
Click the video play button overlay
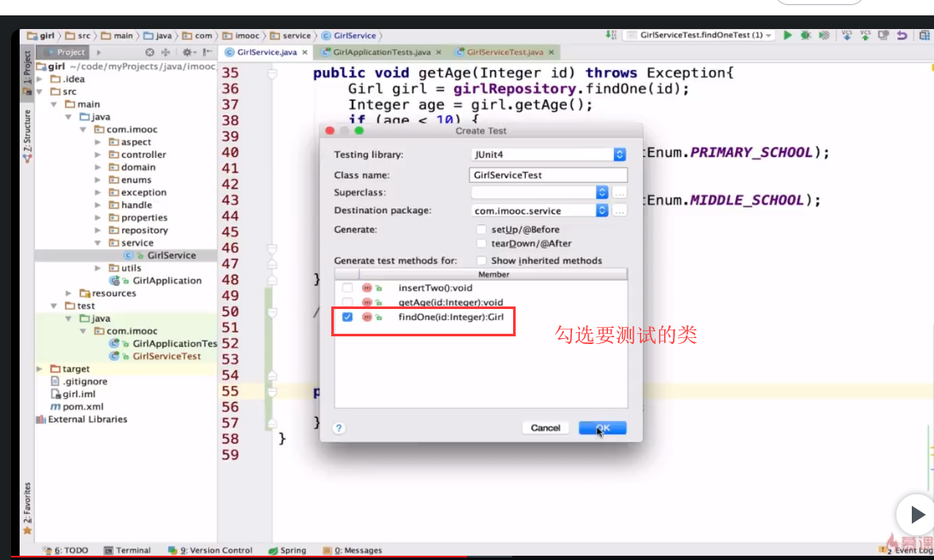916,514
